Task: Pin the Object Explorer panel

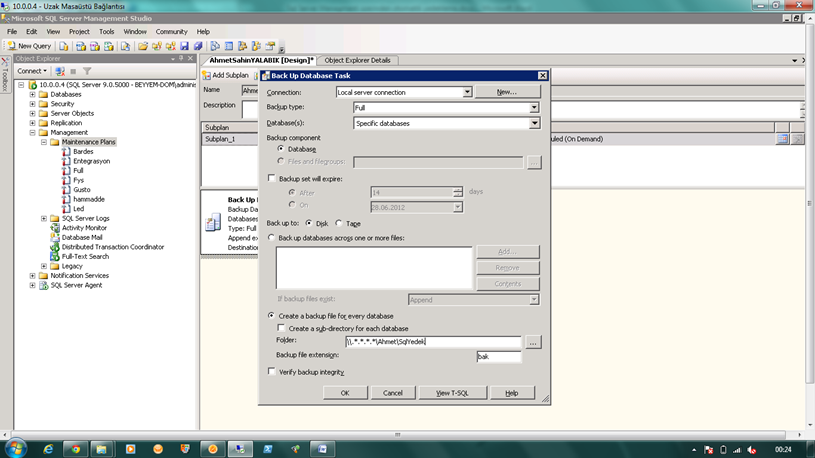Action: [x=181, y=59]
